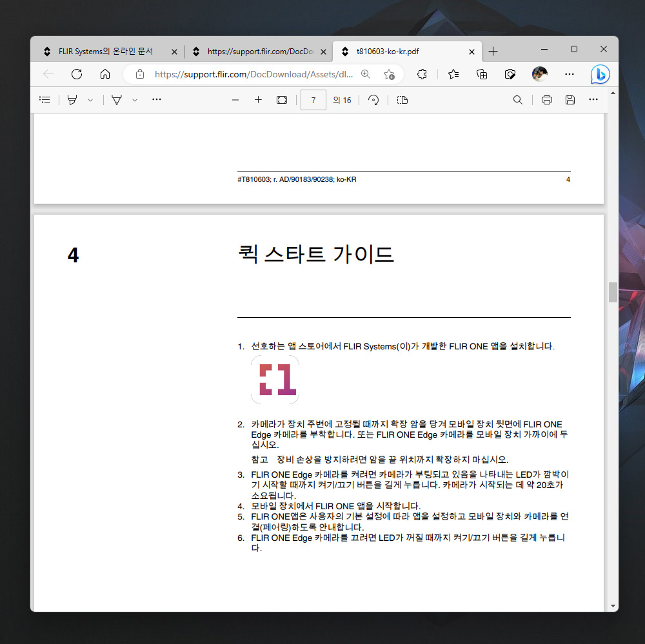Close the t810603-ko-kr.pdf tab
The width and height of the screenshot is (645, 644).
tap(471, 52)
